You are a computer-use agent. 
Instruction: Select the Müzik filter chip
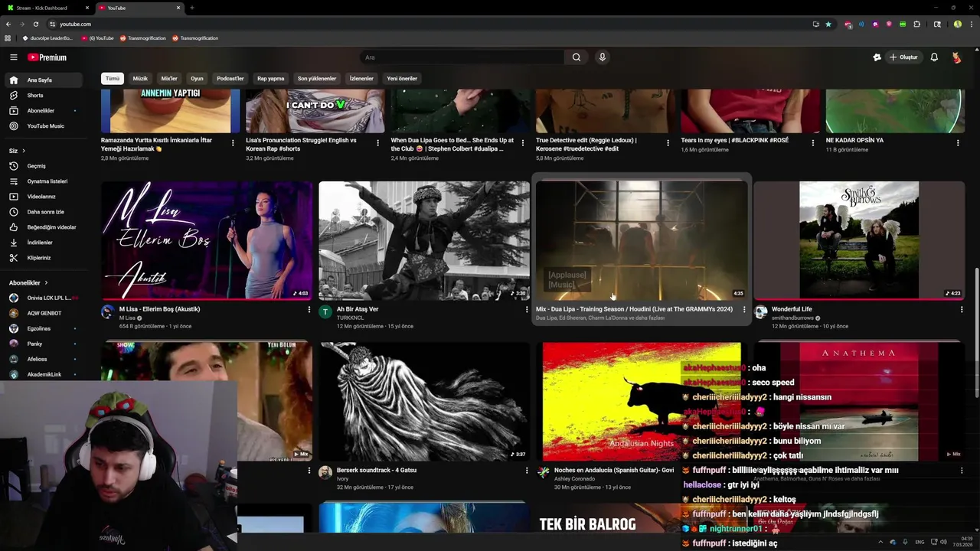[140, 78]
